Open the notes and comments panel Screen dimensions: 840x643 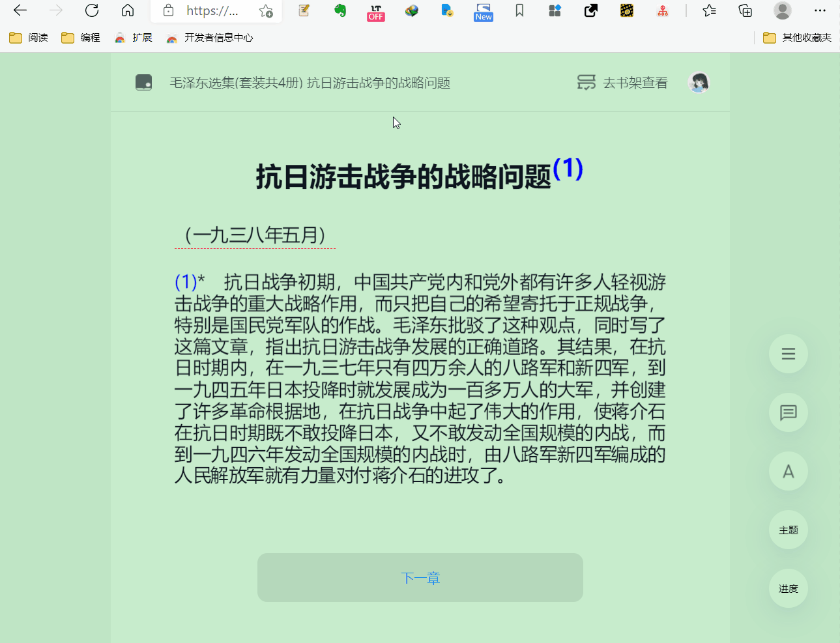tap(788, 412)
